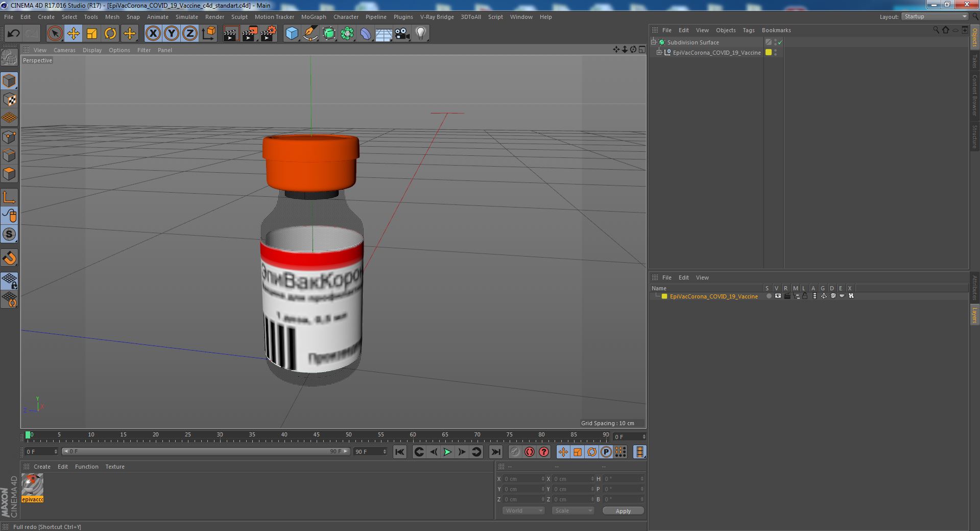Switch to Edges mode
This screenshot has height=531, width=980.
(9, 155)
